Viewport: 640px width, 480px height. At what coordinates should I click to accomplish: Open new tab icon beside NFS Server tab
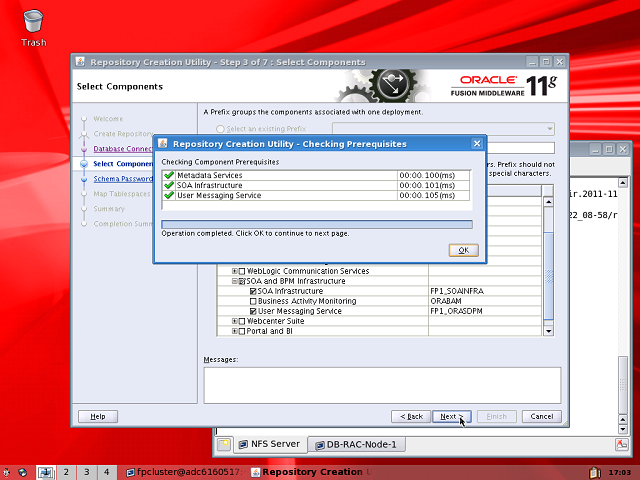(224, 444)
